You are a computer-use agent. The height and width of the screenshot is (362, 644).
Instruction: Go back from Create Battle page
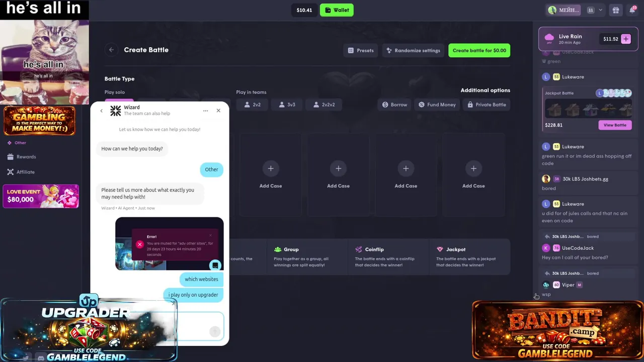point(111,50)
